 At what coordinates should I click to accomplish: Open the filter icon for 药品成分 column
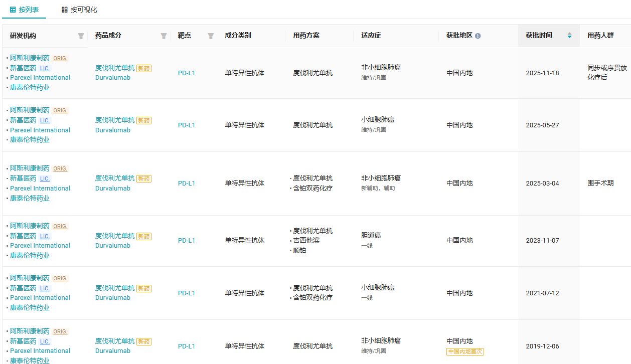(164, 36)
